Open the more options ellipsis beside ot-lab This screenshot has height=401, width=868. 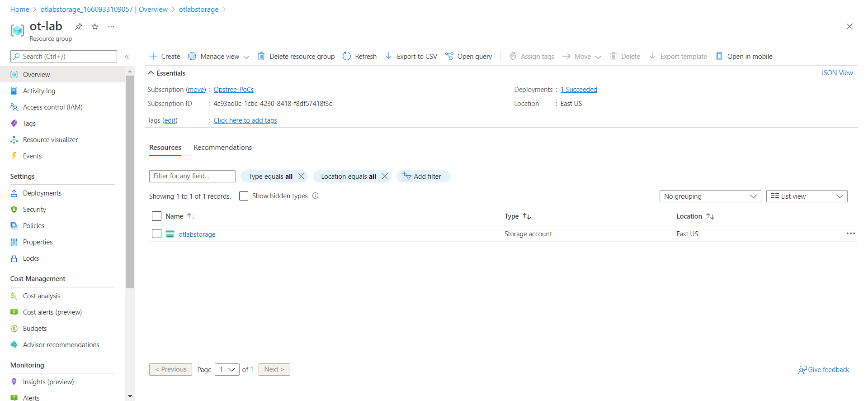click(111, 26)
